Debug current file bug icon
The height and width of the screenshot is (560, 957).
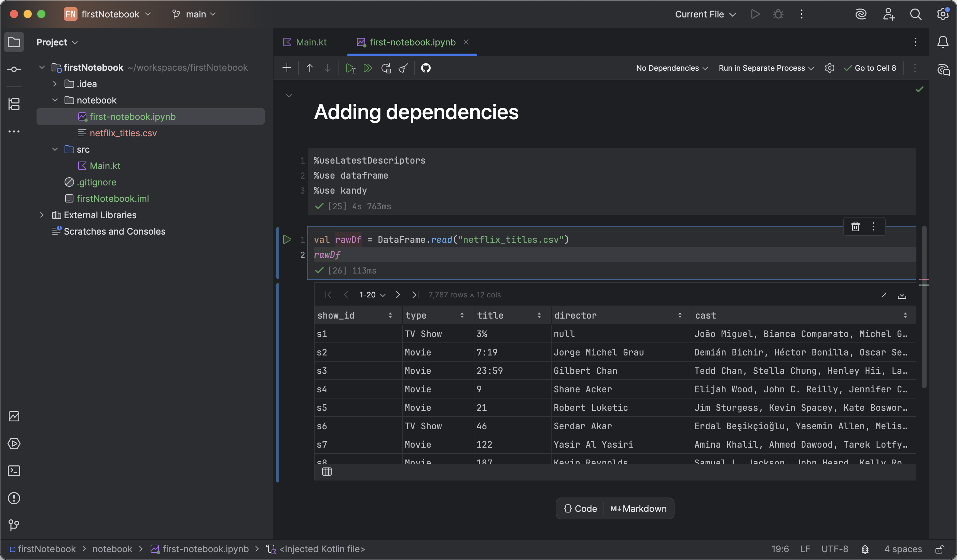point(778,14)
